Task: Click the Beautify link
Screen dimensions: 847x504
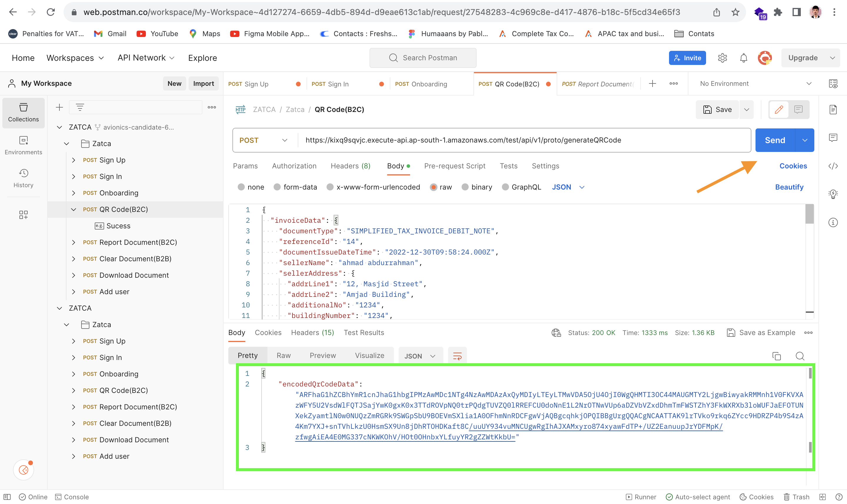Action: pos(789,187)
